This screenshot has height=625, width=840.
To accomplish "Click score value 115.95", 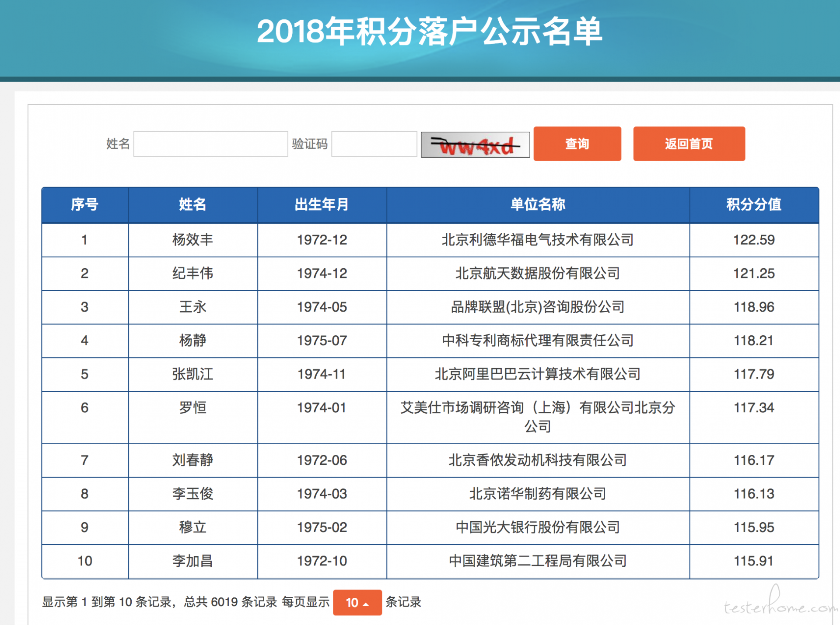I will click(754, 527).
